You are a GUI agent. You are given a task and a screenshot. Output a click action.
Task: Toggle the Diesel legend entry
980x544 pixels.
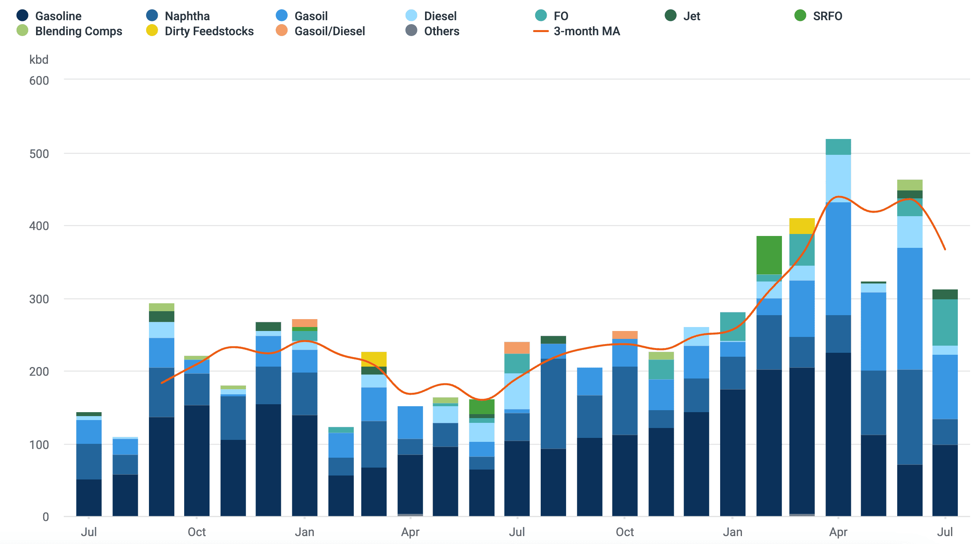[431, 16]
